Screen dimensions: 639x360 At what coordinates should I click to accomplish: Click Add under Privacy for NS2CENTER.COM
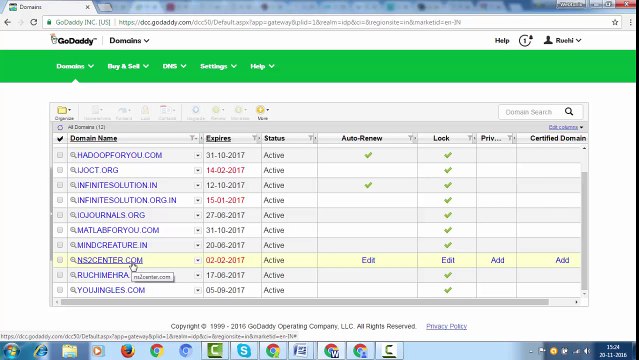(497, 260)
